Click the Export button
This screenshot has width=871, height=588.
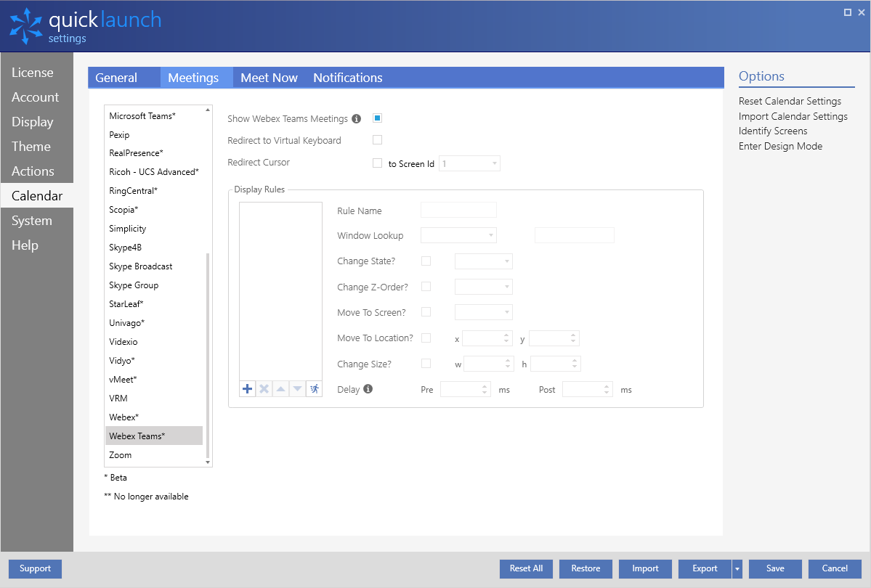(x=705, y=568)
